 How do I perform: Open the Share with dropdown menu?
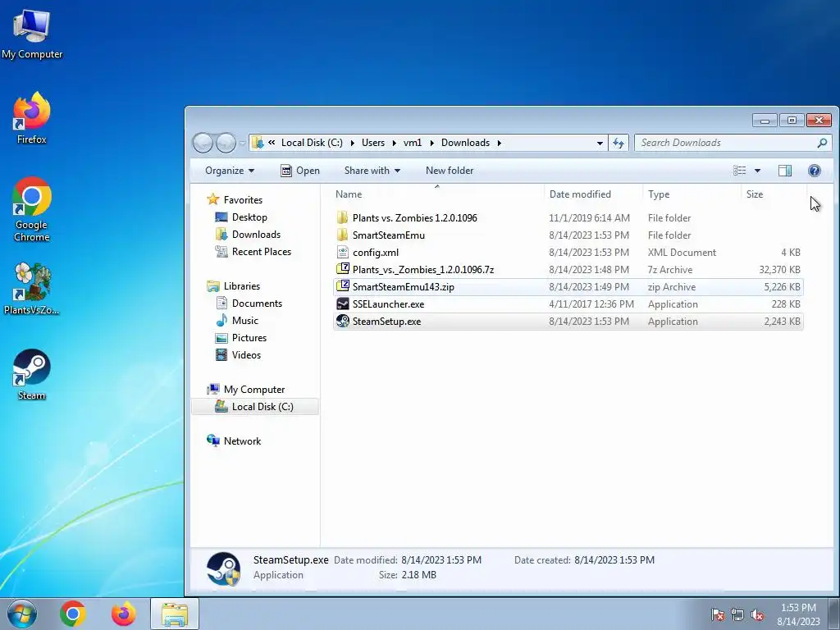(372, 171)
